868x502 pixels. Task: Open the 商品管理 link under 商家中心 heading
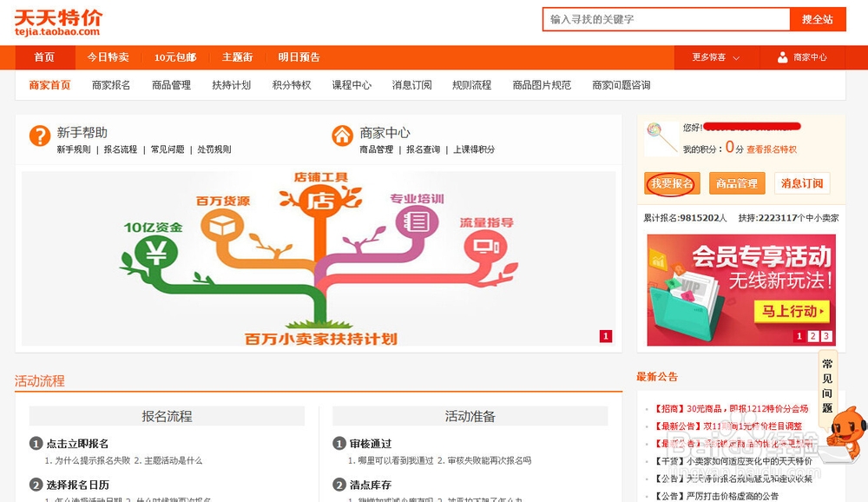[377, 149]
